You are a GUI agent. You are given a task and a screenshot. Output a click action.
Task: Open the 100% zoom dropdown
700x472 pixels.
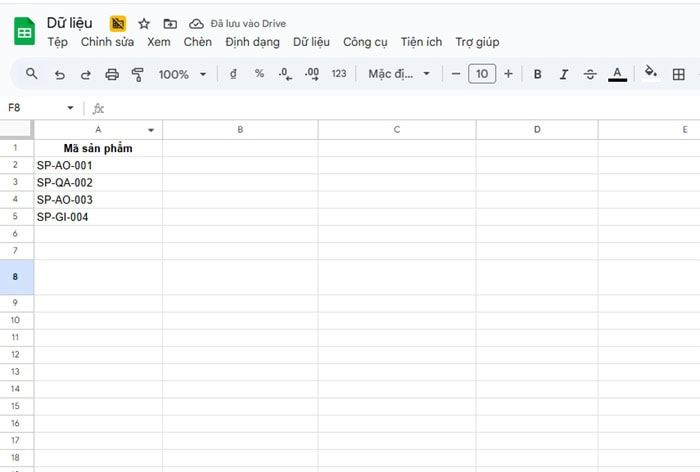tap(183, 74)
